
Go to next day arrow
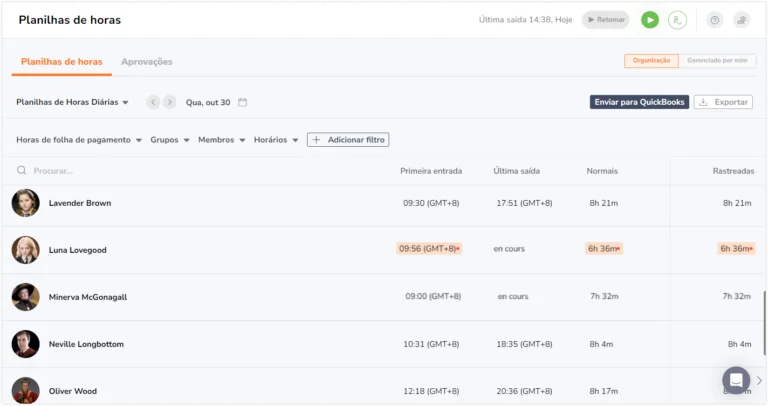[169, 102]
